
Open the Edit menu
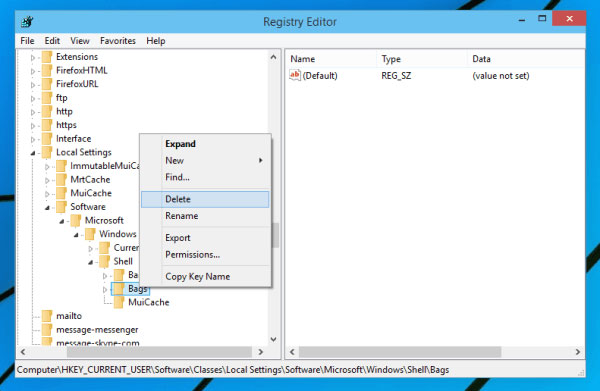click(52, 41)
